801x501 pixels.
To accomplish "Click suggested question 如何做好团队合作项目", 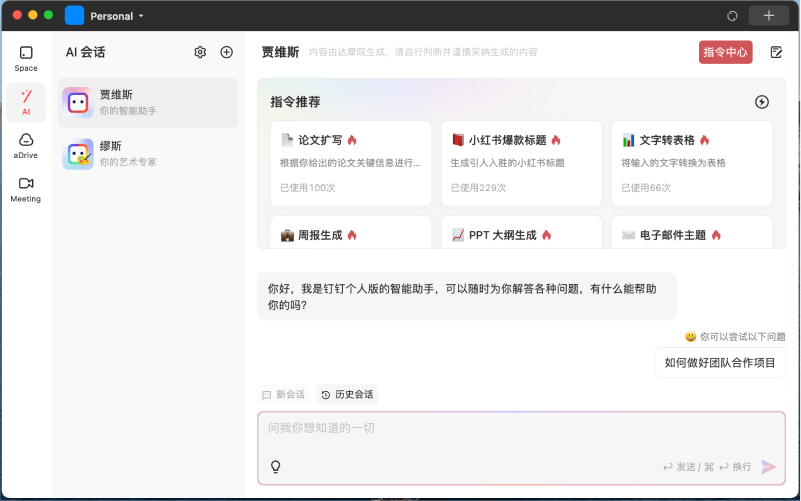I will (720, 363).
